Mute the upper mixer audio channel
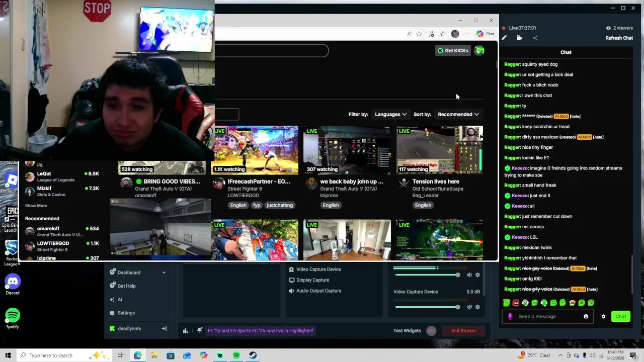644x362 pixels. tap(469, 275)
